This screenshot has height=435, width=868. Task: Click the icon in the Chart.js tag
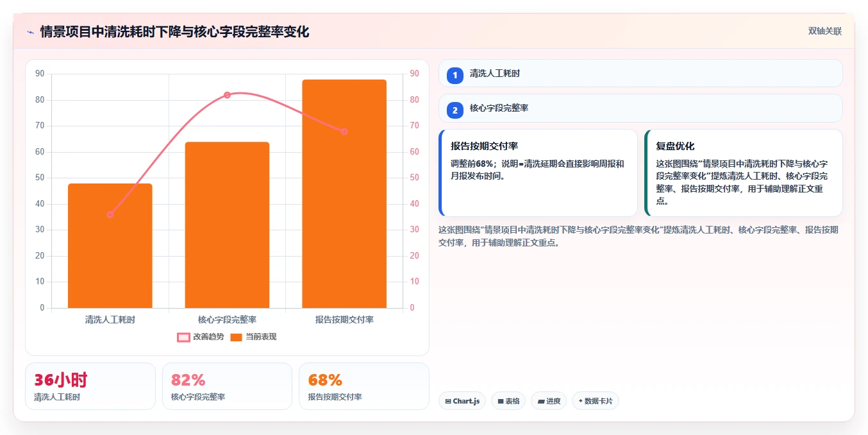pyautogui.click(x=447, y=401)
